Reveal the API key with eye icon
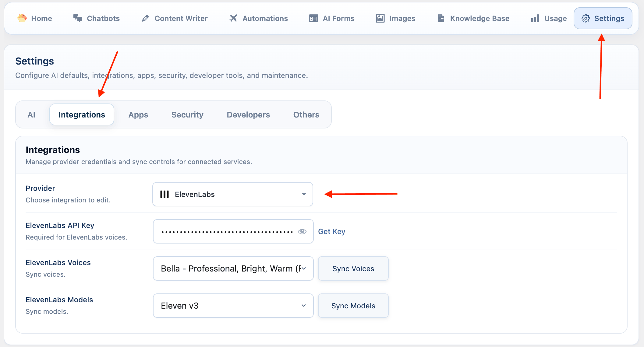 pos(302,232)
